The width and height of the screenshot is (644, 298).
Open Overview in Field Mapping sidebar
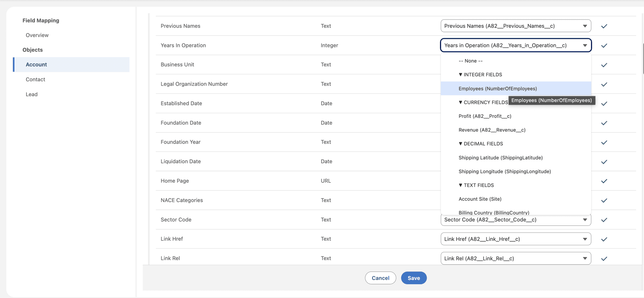37,35
